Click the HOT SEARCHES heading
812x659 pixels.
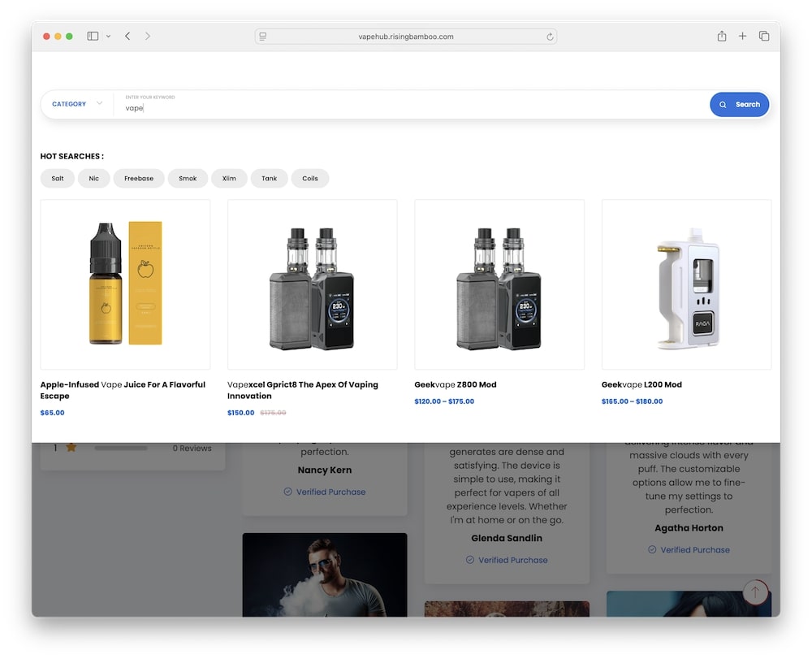coord(72,156)
